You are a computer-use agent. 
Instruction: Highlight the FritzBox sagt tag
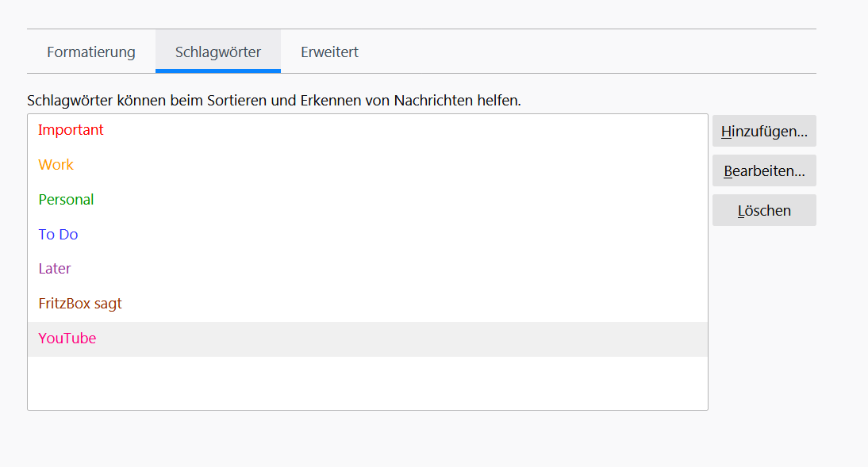(80, 304)
